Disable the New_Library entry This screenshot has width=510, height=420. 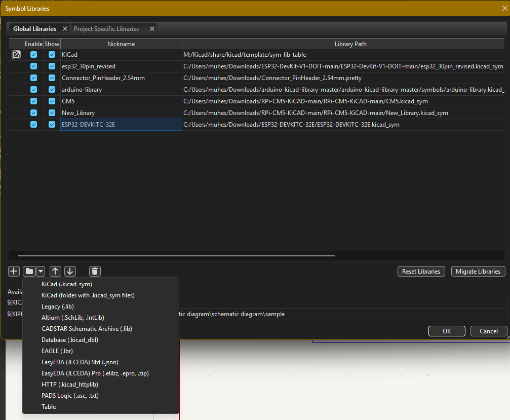pyautogui.click(x=33, y=113)
